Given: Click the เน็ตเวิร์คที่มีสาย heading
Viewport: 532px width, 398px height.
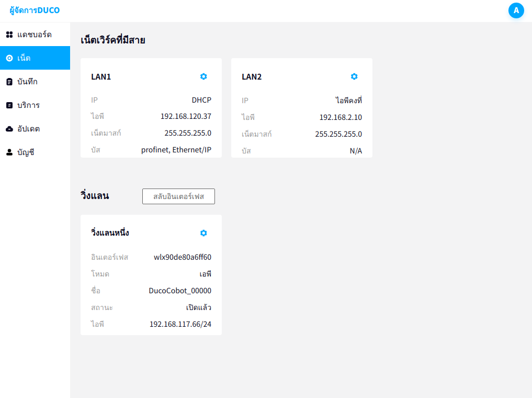Looking at the screenshot, I should pyautogui.click(x=113, y=40).
